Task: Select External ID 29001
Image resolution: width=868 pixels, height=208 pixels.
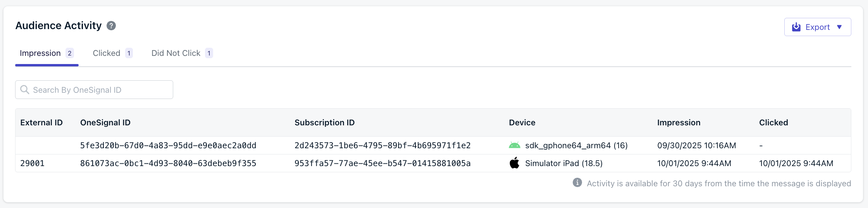Action: [x=33, y=163]
